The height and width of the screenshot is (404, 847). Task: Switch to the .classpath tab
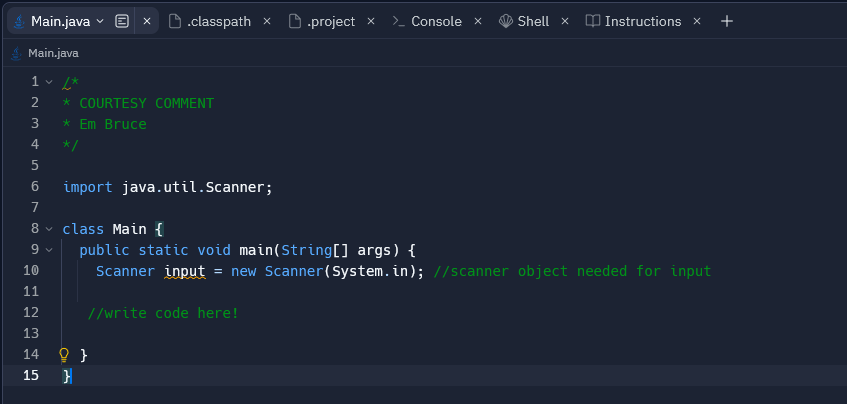[210, 22]
